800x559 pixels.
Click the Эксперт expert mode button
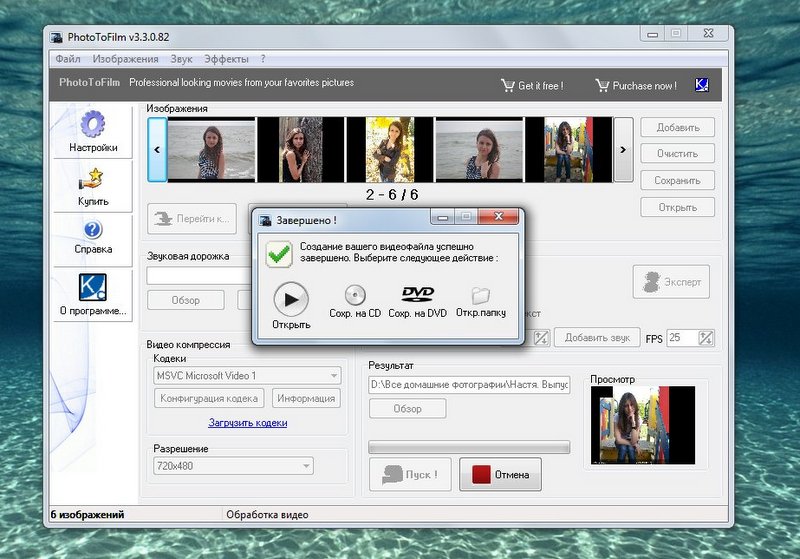671,282
